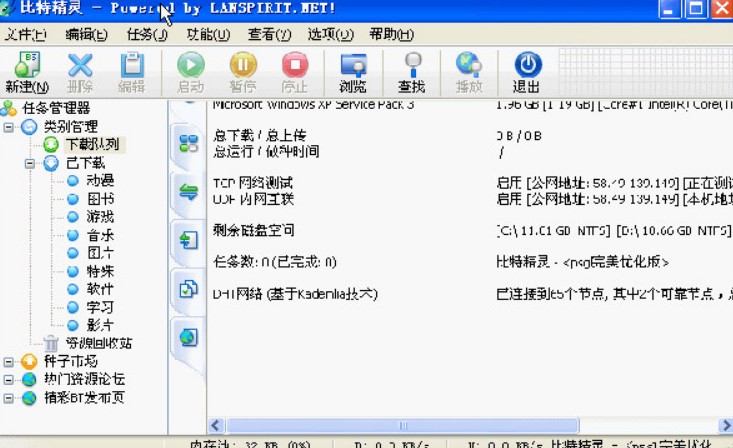This screenshot has height=448, width=733.
Task: Open the 选项(O) menu
Action: coord(331,34)
